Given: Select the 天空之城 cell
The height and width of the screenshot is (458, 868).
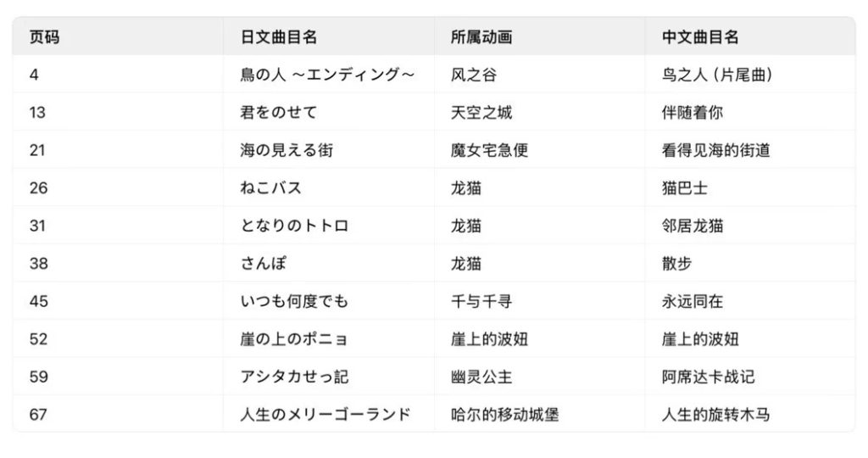Looking at the screenshot, I should [481, 112].
